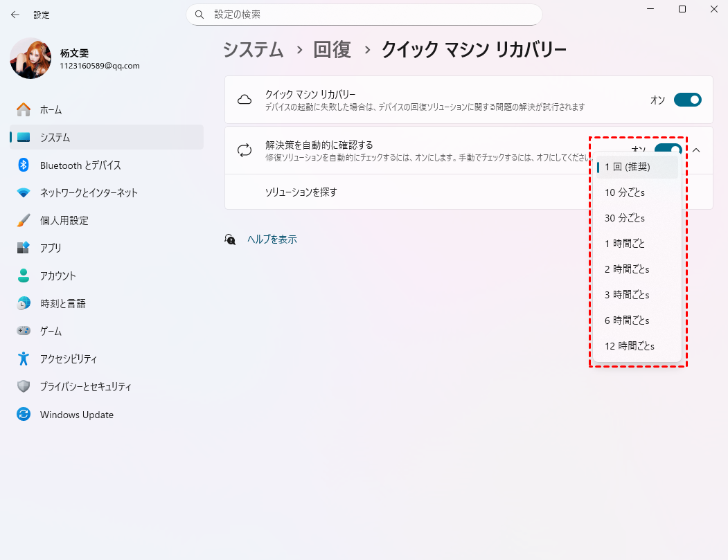Image resolution: width=728 pixels, height=560 pixels.
Task: Open Bluetooth とデバイス via its icon
Action: point(24,165)
